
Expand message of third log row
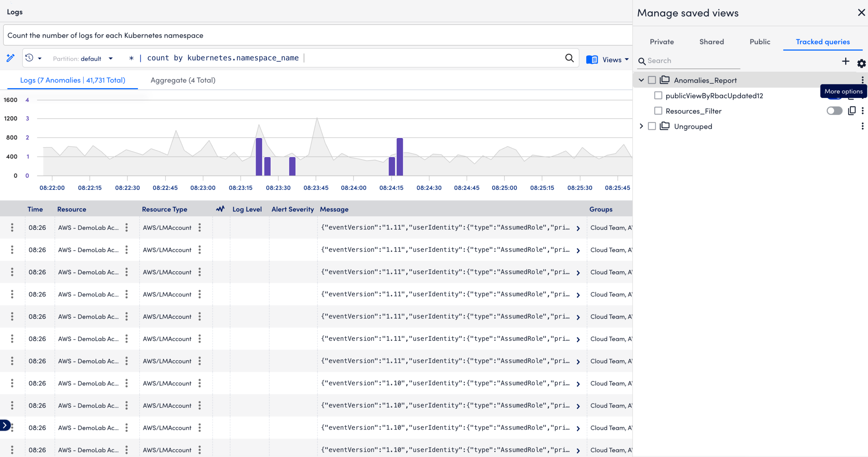578,273
